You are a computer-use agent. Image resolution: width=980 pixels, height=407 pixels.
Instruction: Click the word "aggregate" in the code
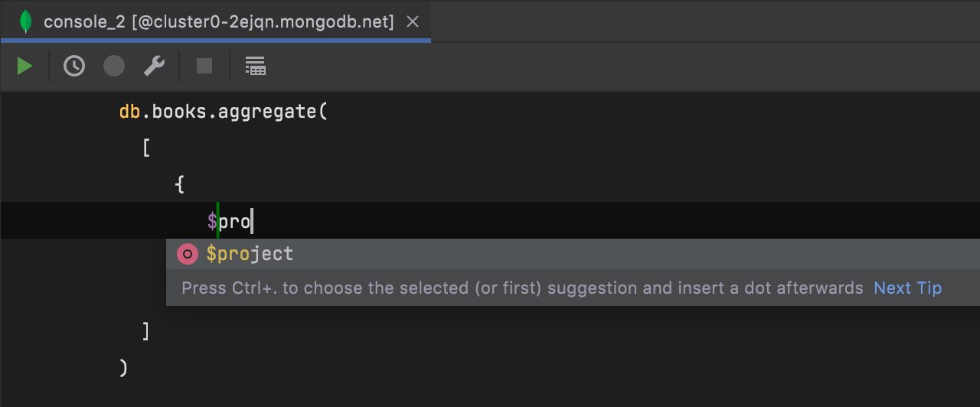click(267, 112)
